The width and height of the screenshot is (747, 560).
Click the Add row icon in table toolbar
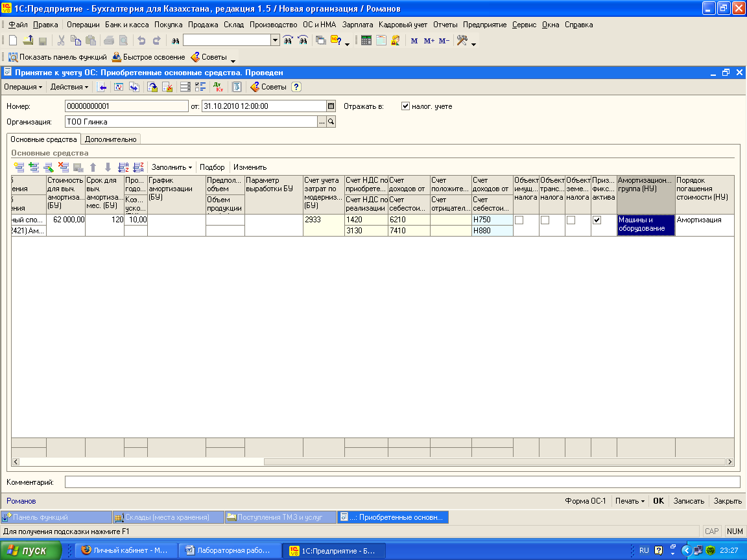19,167
